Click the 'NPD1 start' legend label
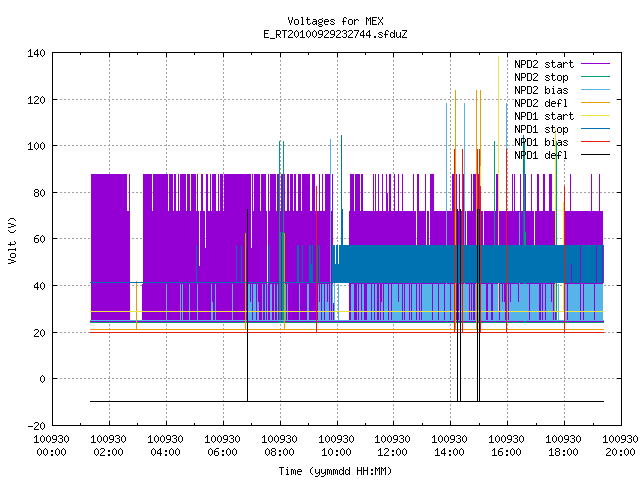The width and height of the screenshot is (640, 480). (544, 116)
